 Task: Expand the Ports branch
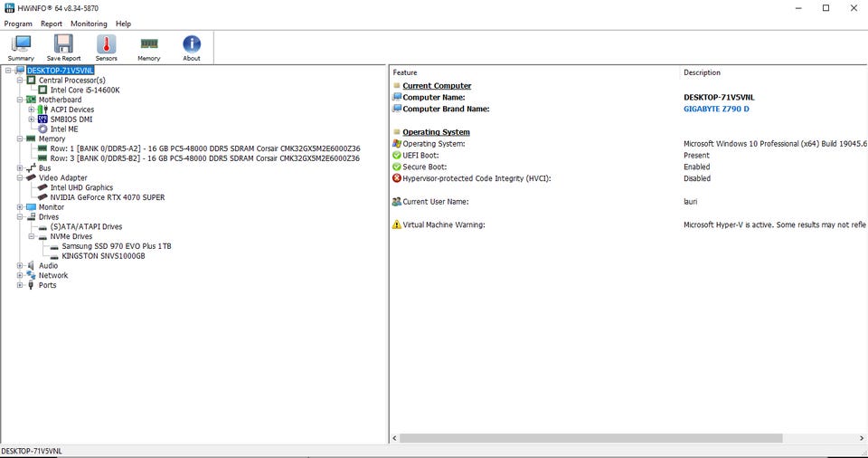pyautogui.click(x=20, y=285)
